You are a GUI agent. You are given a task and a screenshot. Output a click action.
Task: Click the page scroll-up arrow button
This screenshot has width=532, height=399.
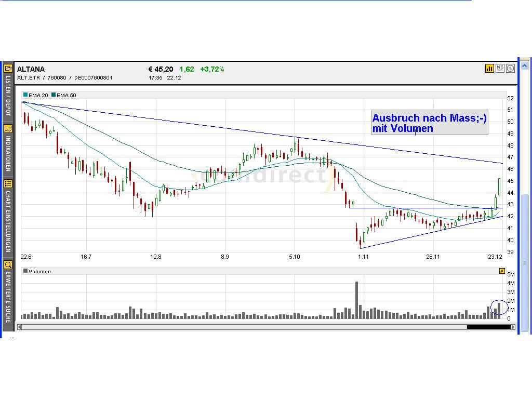pos(524,65)
